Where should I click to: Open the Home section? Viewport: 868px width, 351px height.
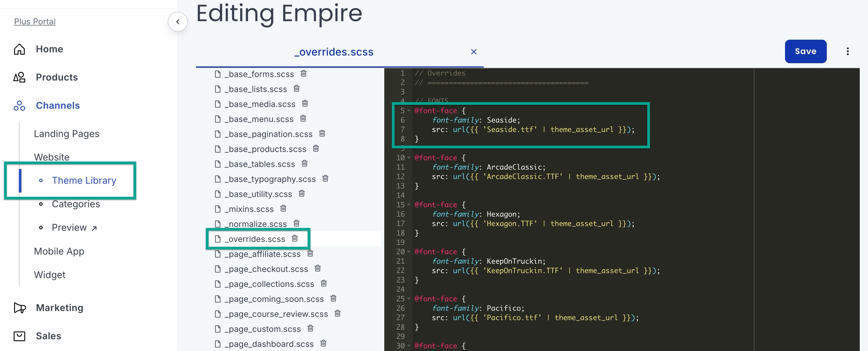pos(49,49)
